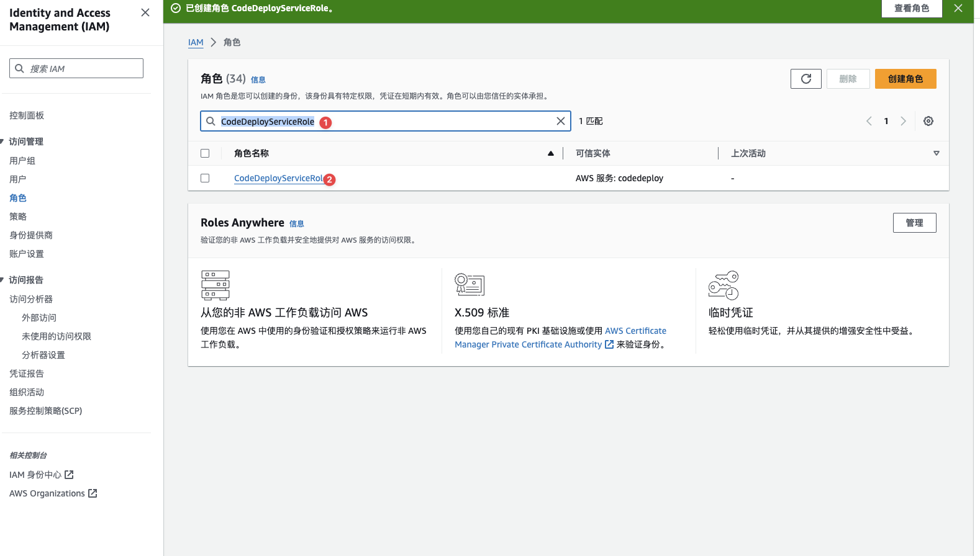Check the CodeDeployServiceRole row checkbox
The width and height of the screenshot is (980, 556).
click(205, 178)
